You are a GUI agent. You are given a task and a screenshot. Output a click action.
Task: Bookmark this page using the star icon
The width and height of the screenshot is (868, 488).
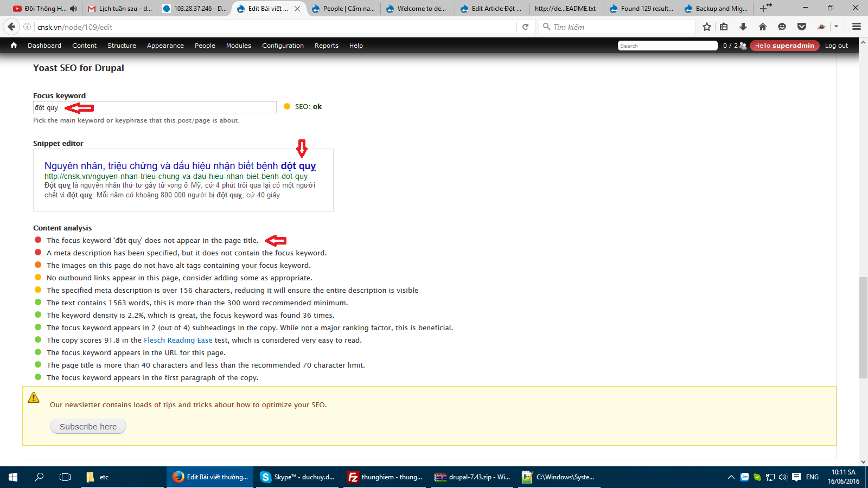[706, 26]
